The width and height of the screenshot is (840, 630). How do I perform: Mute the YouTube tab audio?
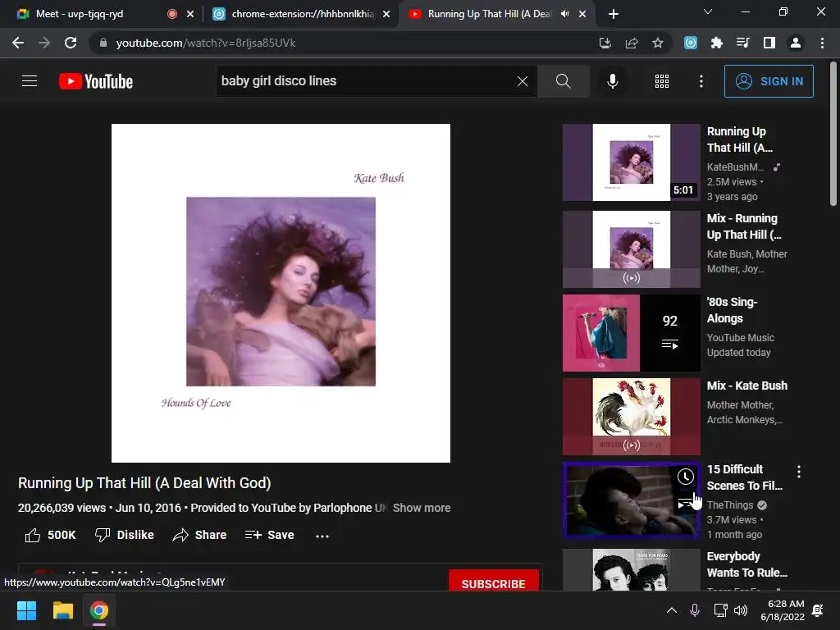pyautogui.click(x=564, y=14)
